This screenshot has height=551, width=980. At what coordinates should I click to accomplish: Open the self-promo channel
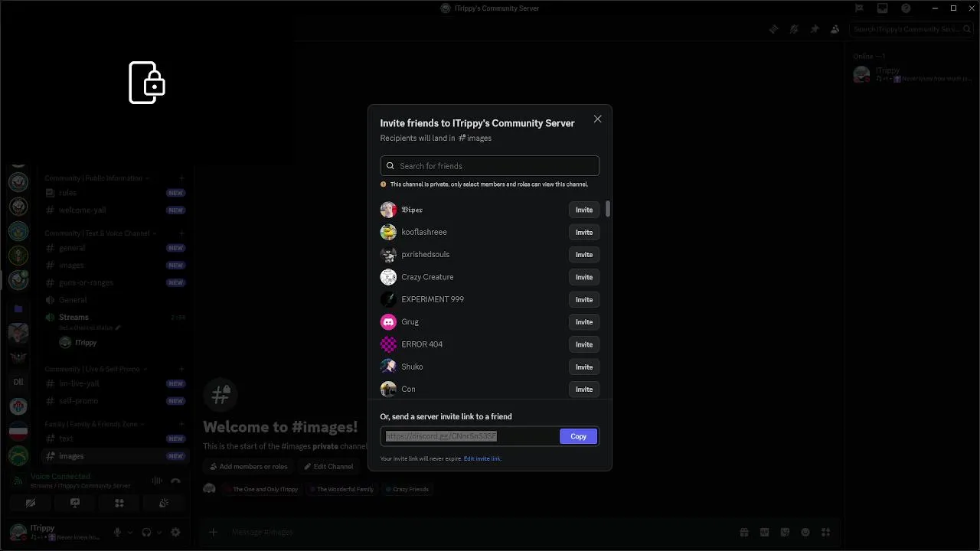click(x=115, y=401)
